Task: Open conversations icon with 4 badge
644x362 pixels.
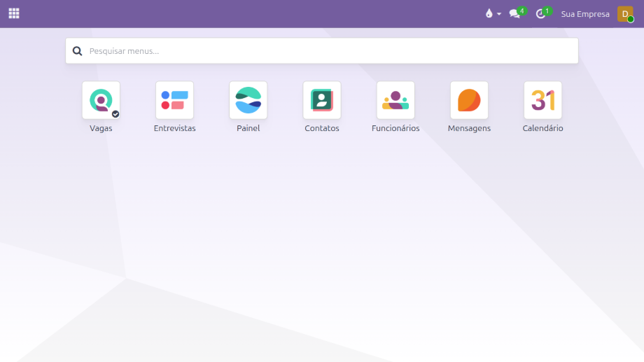Action: click(x=515, y=14)
